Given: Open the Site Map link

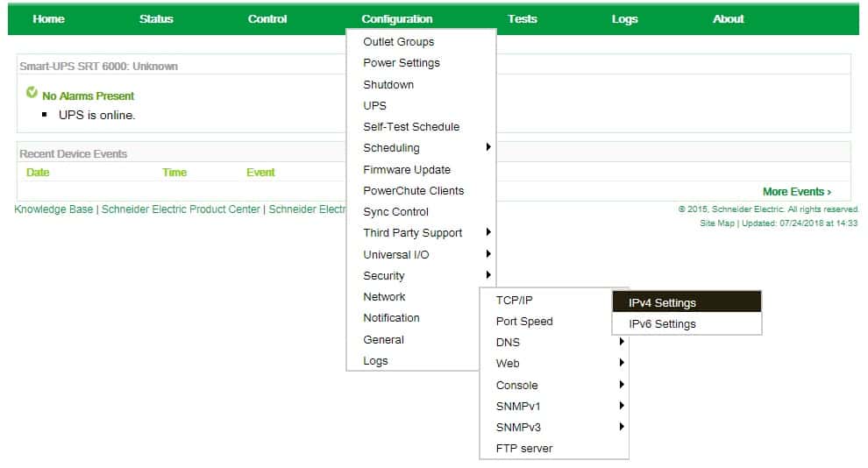Looking at the screenshot, I should (716, 223).
